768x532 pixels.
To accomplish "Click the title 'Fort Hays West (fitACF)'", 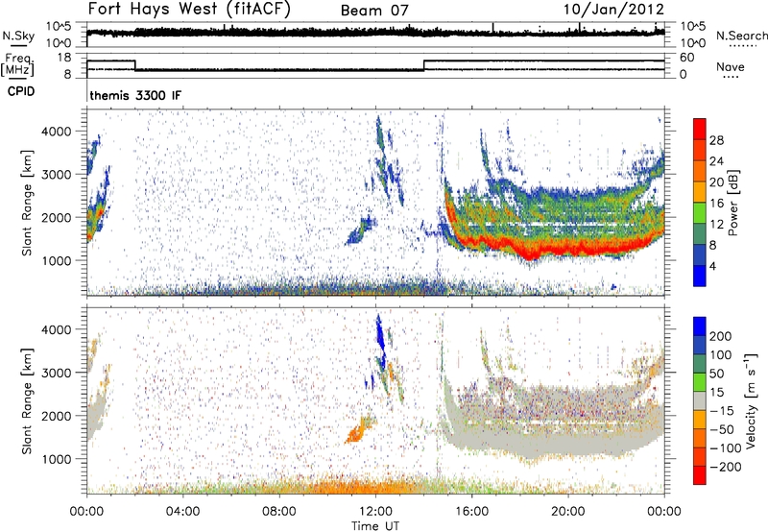I will coord(189,9).
